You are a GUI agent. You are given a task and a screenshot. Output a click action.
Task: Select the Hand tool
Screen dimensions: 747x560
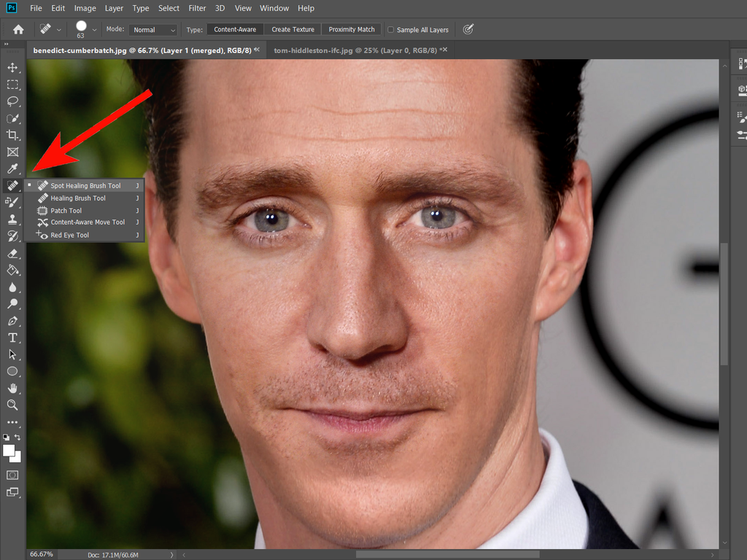tap(12, 389)
